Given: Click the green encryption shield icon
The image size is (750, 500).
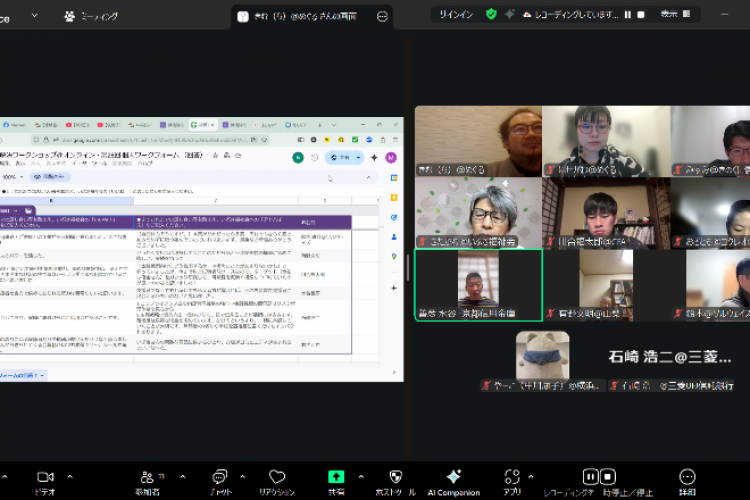Looking at the screenshot, I should coord(491,15).
